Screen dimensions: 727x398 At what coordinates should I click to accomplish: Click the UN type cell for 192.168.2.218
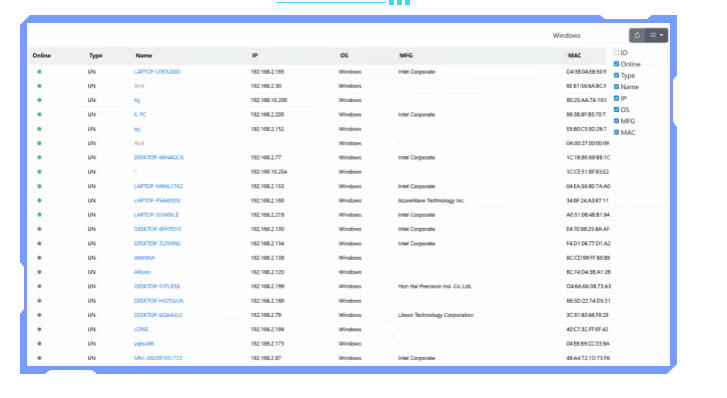[x=92, y=215]
